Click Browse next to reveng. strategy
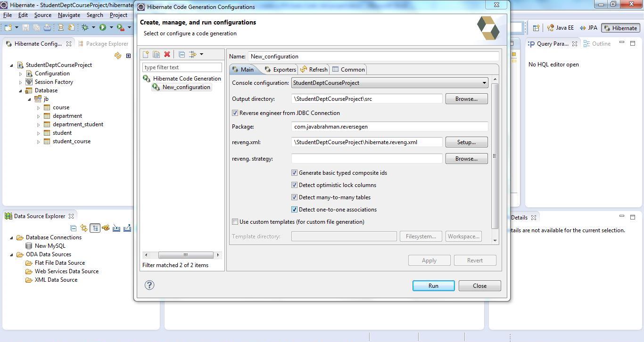Viewport: 644px width, 342px height. (466, 159)
